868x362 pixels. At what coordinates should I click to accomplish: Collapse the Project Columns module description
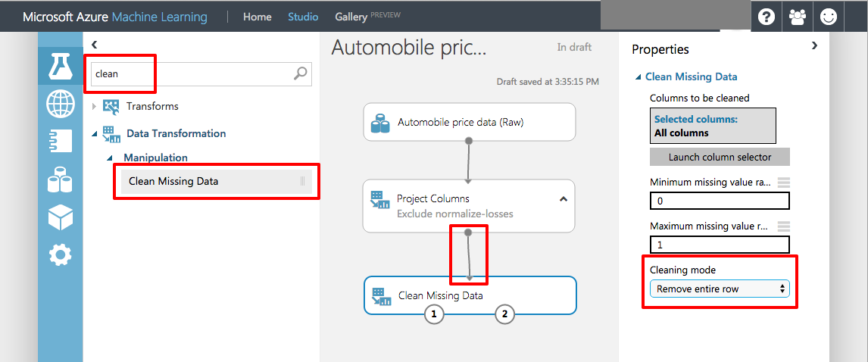click(x=563, y=199)
